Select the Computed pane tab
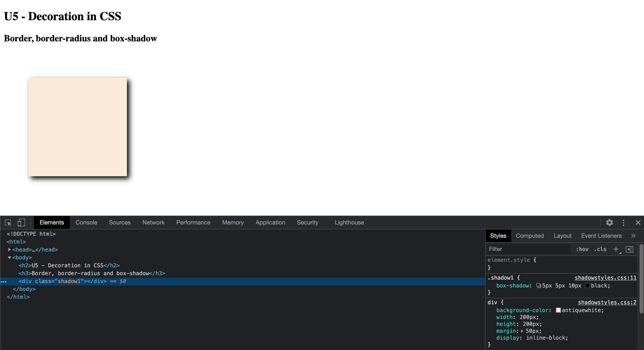Image resolution: width=644 pixels, height=350 pixels. [x=530, y=236]
